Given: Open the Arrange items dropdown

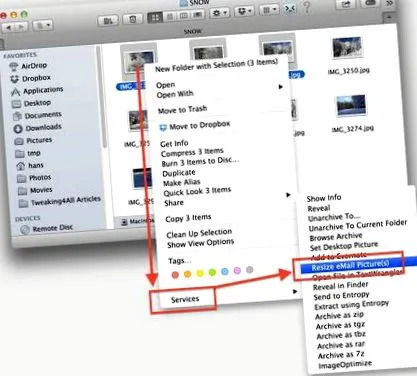Looking at the screenshot, I should 269,10.
